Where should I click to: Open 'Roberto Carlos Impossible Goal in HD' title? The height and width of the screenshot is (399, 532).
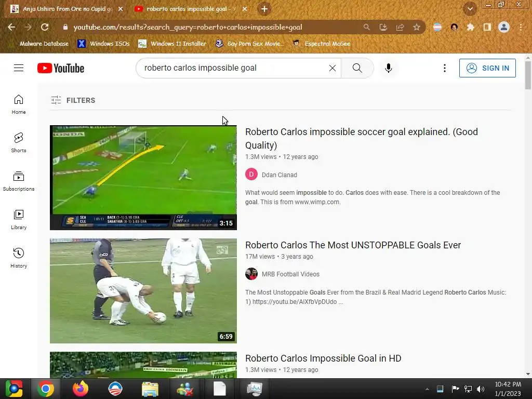(x=323, y=358)
